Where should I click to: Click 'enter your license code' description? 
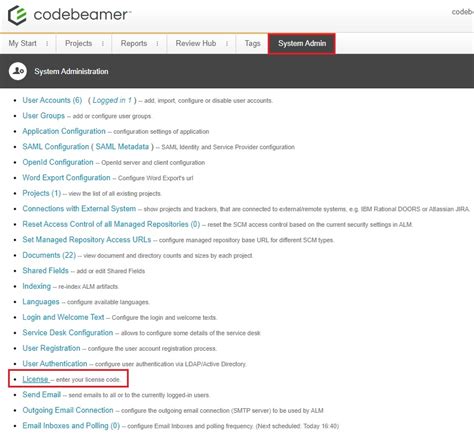coord(88,380)
